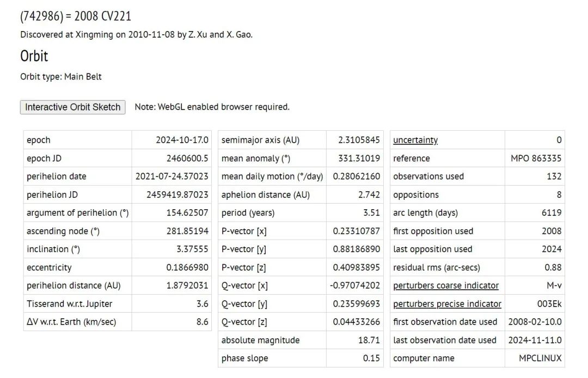The height and width of the screenshot is (378, 588).
Task: Select the semimajor axis value 2.3105845
Action: coord(359,140)
